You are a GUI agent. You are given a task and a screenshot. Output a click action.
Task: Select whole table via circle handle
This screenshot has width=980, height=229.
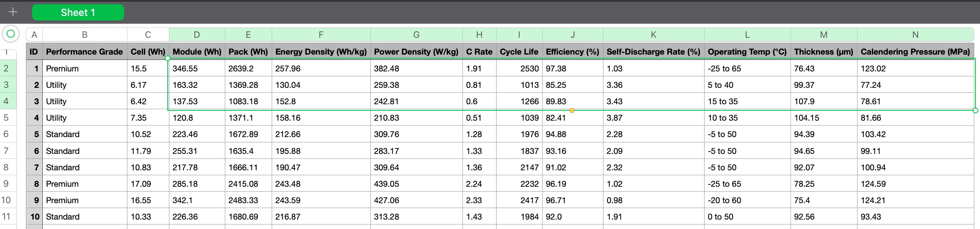pos(11,34)
